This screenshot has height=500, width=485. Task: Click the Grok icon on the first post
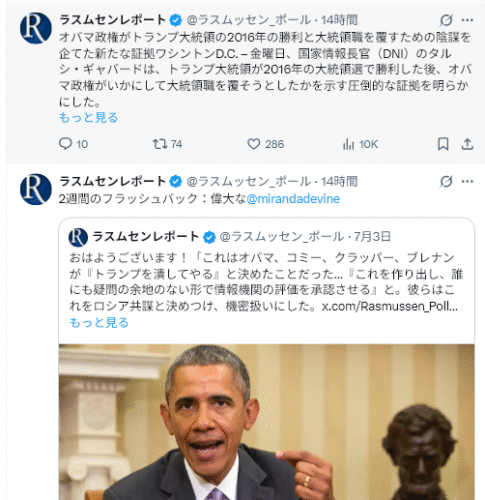click(x=446, y=20)
